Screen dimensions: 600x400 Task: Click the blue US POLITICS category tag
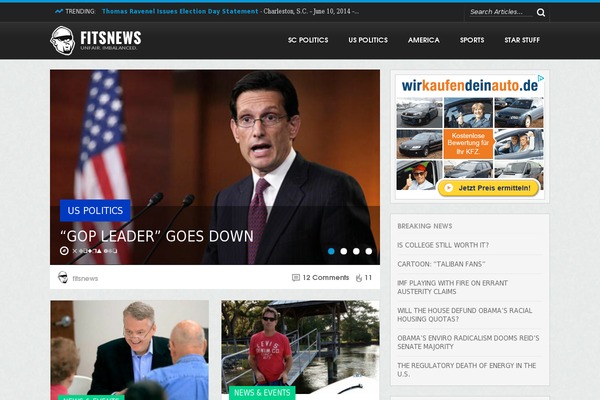click(95, 211)
